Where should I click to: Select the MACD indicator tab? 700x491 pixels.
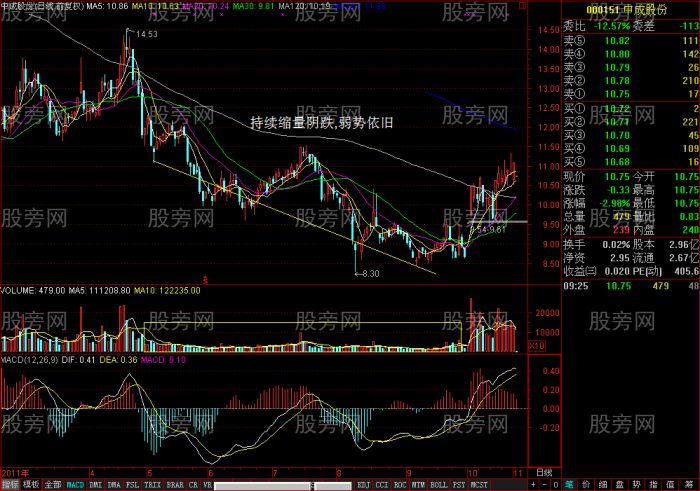75,485
